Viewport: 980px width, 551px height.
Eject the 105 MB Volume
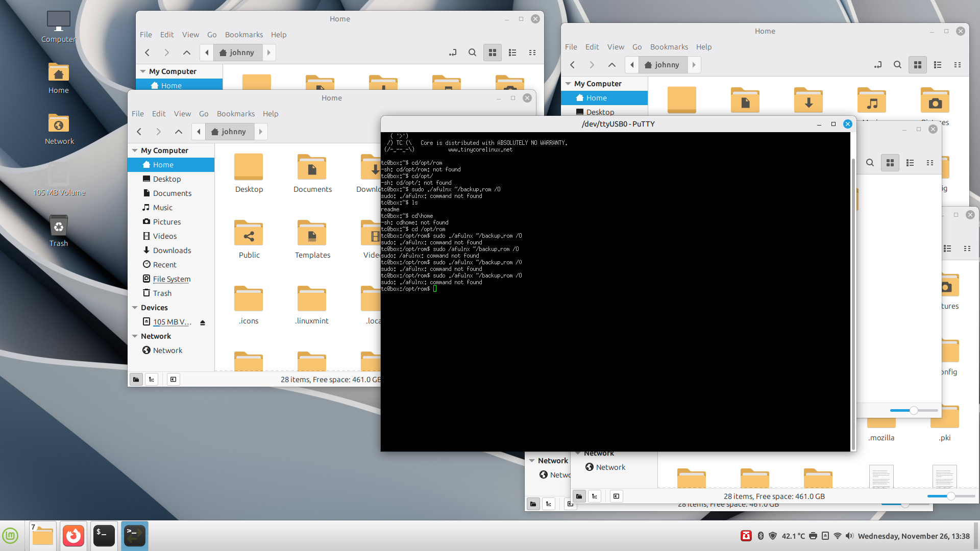[203, 322]
